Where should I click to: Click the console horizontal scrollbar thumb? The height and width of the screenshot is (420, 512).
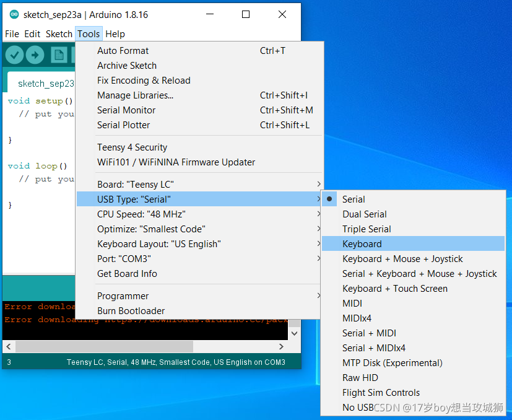click(x=104, y=346)
